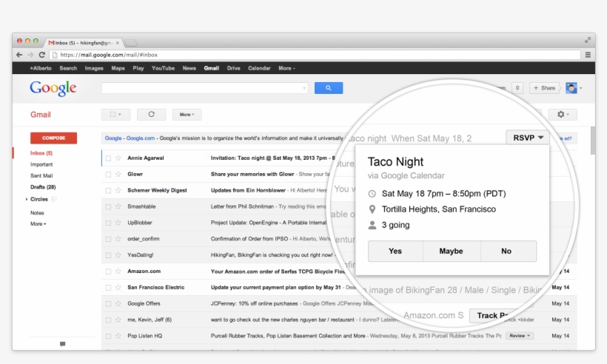Open Drafts (28) folder
Screen dimensions: 607x364
click(43, 187)
